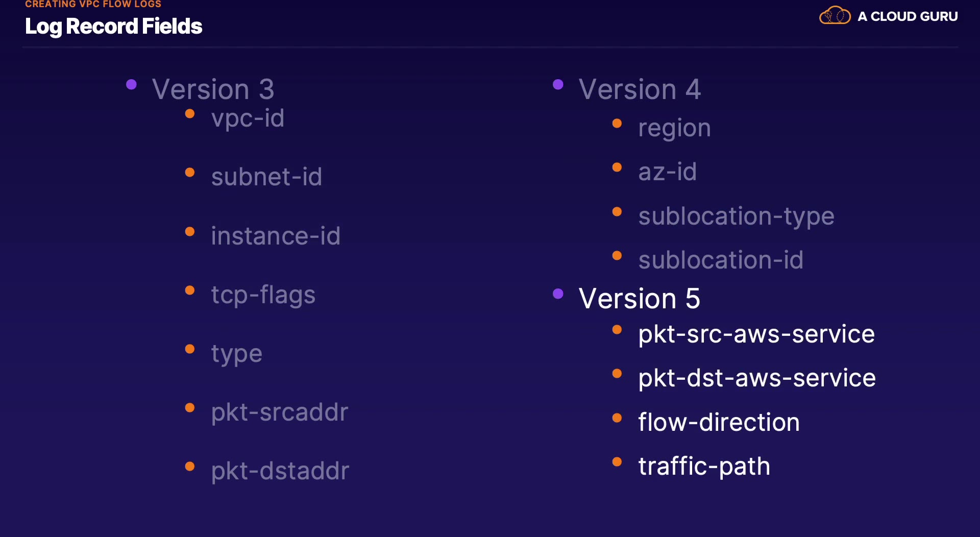
Task: Click the Creating VPC Flow Logs header
Action: point(93,4)
